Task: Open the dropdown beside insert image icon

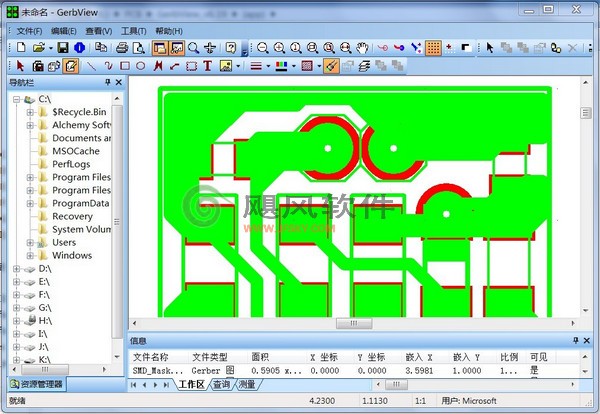Action: [x=238, y=66]
